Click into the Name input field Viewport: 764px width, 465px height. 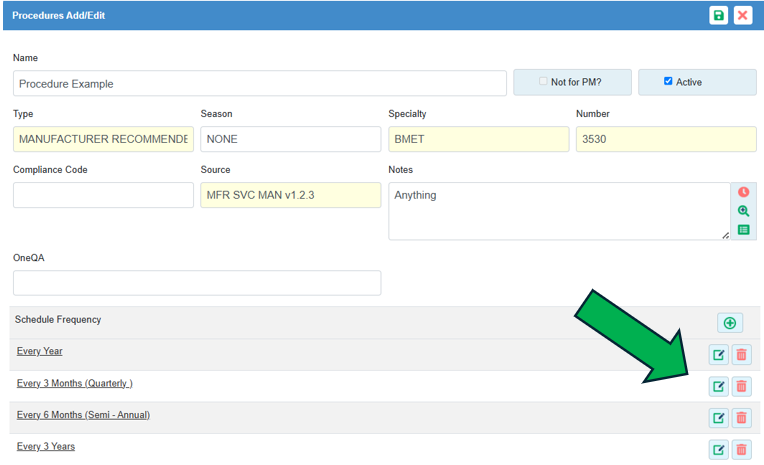pos(259,83)
